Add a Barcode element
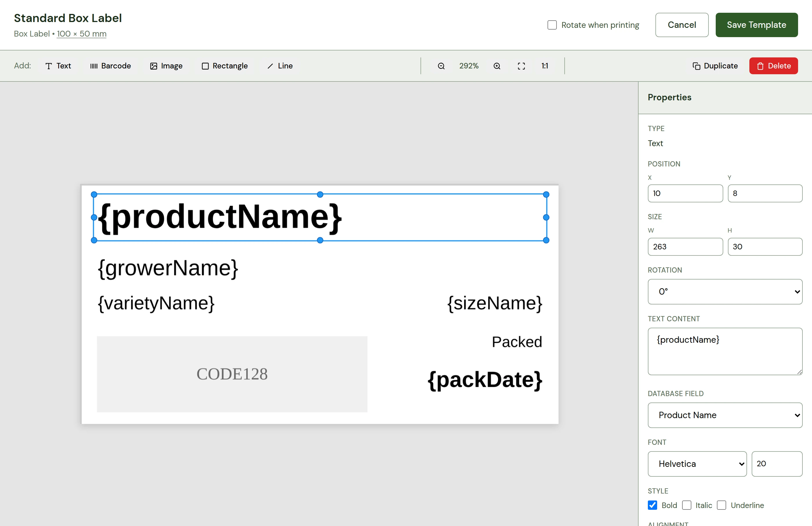The width and height of the screenshot is (812, 526). point(110,66)
